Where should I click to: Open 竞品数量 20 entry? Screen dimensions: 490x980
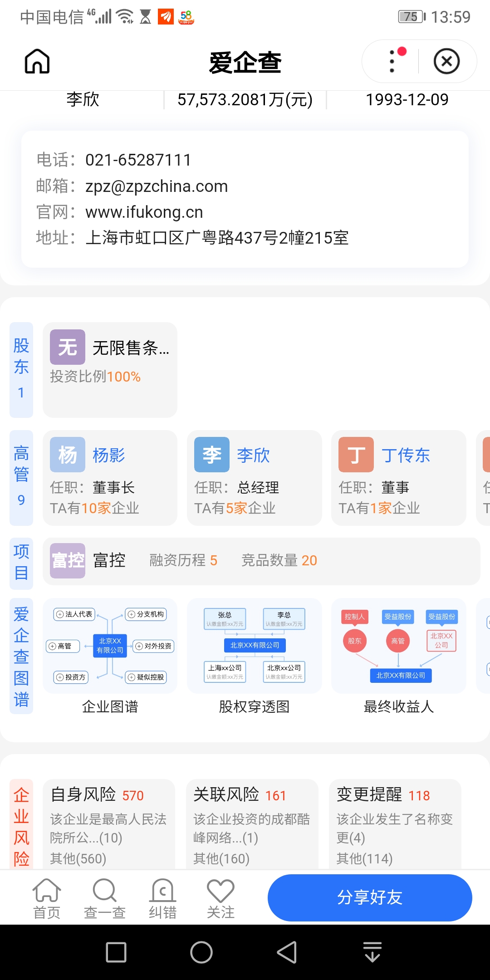click(279, 560)
